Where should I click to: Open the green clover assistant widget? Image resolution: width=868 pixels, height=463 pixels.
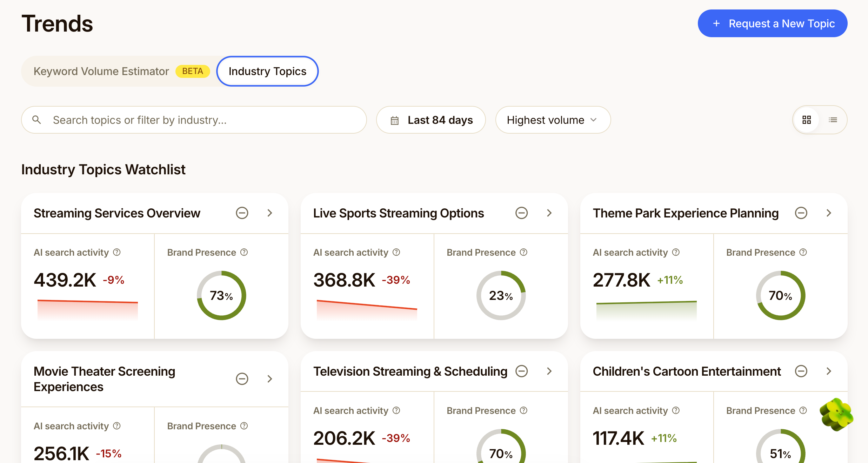pyautogui.click(x=836, y=414)
